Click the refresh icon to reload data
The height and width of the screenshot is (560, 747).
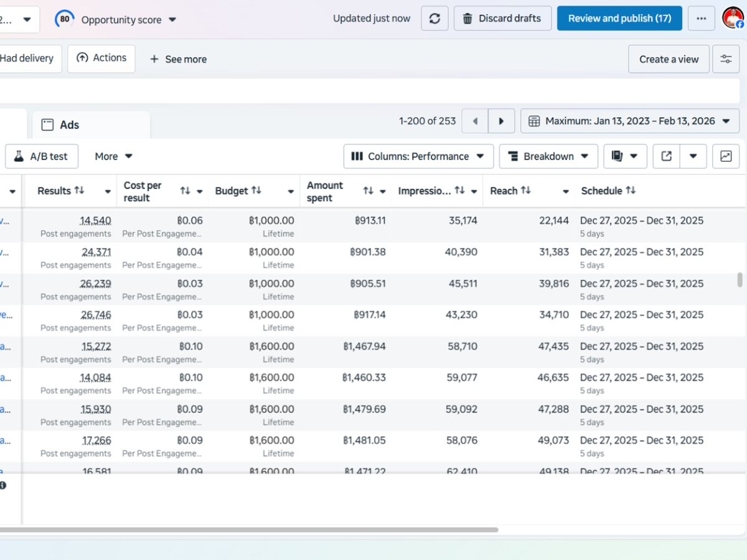[x=435, y=18]
